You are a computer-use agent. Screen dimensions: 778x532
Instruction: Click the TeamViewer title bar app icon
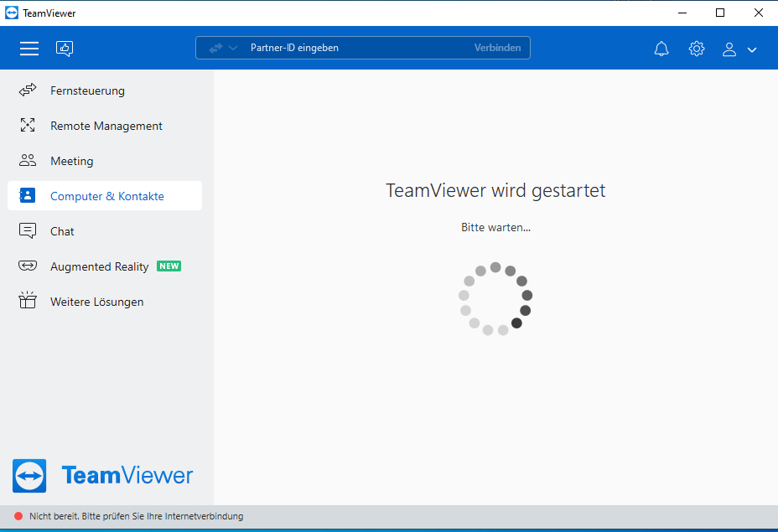coord(12,13)
